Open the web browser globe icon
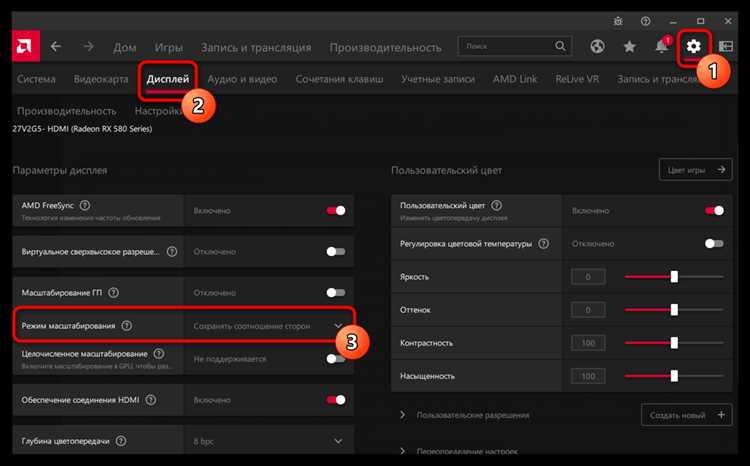Screen dimensions: 750x466 [597, 46]
